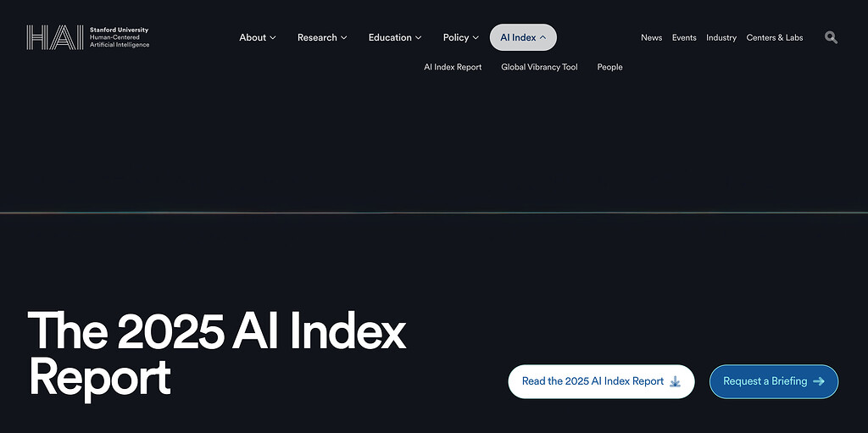Expand the Education dropdown menu

(x=395, y=37)
